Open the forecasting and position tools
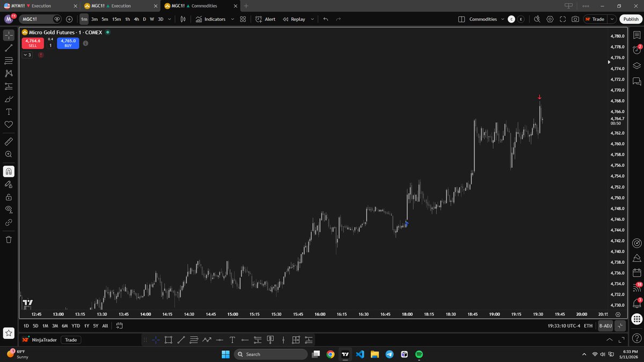The width and height of the screenshot is (644, 362). [x=9, y=86]
